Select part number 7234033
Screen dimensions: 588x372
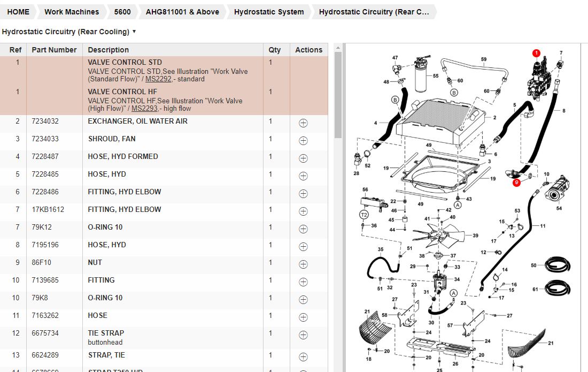(45, 139)
